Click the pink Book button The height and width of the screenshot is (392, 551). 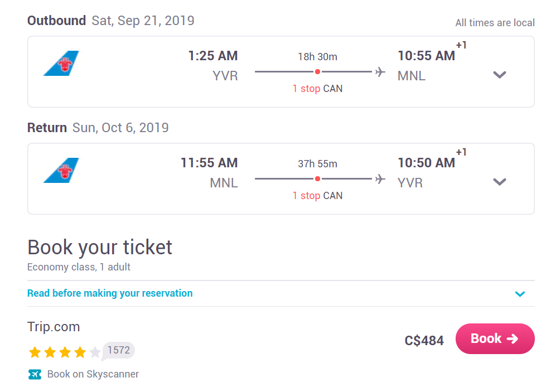tap(495, 338)
